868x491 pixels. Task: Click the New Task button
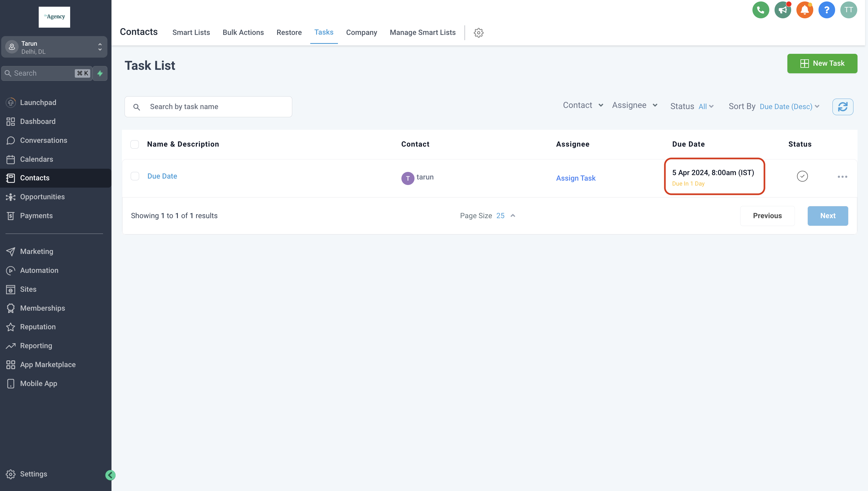pyautogui.click(x=822, y=63)
